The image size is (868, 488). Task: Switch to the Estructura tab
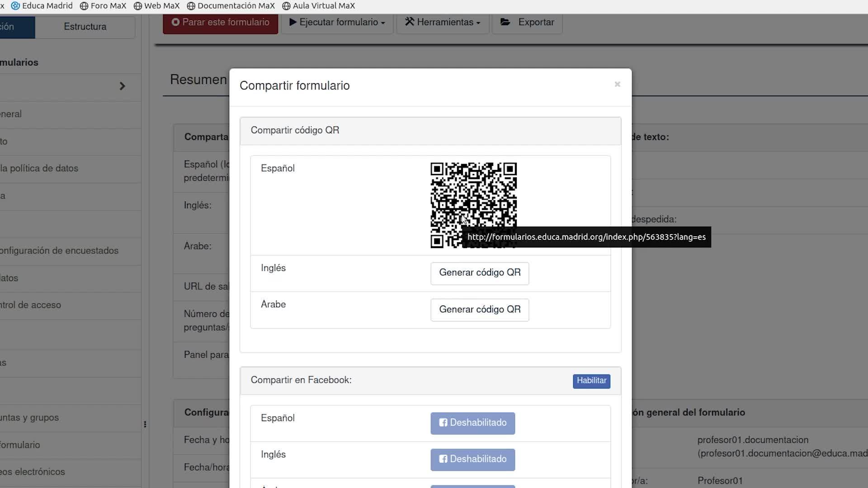85,27
